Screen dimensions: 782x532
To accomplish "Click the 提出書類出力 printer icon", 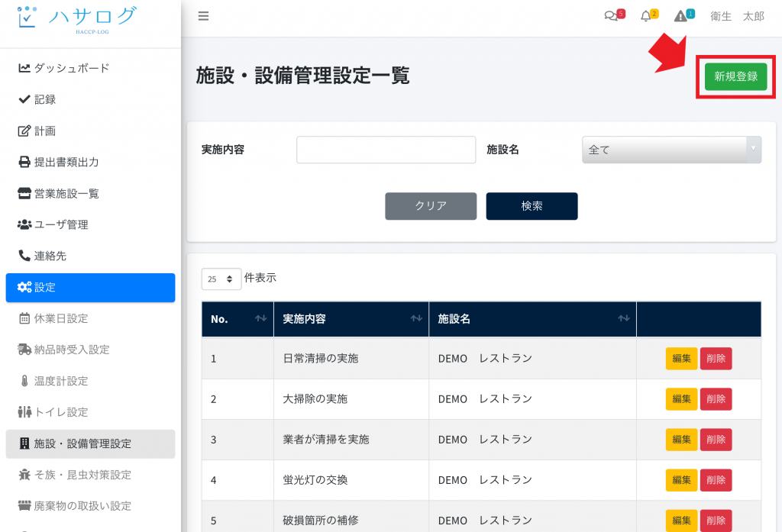I will click(24, 162).
